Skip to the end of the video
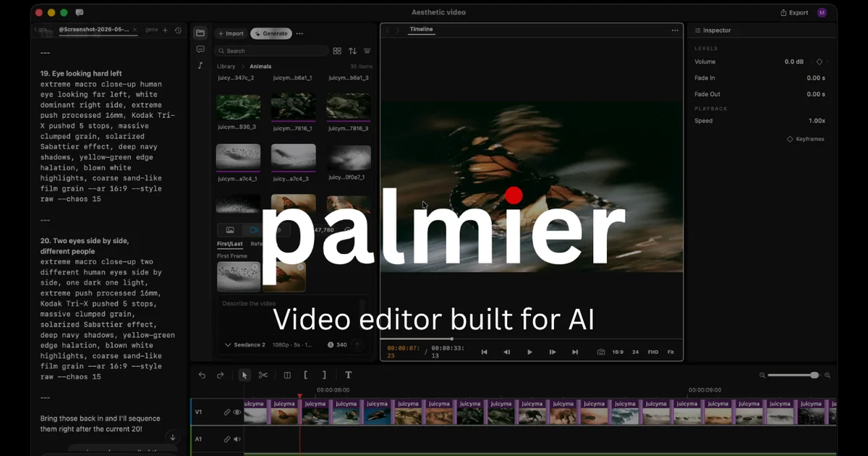The width and height of the screenshot is (868, 456). click(575, 352)
